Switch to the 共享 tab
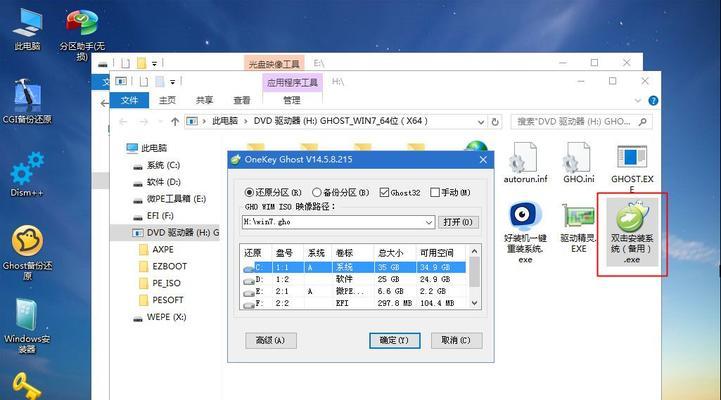Viewport: 721px width, 400px height. [x=204, y=100]
